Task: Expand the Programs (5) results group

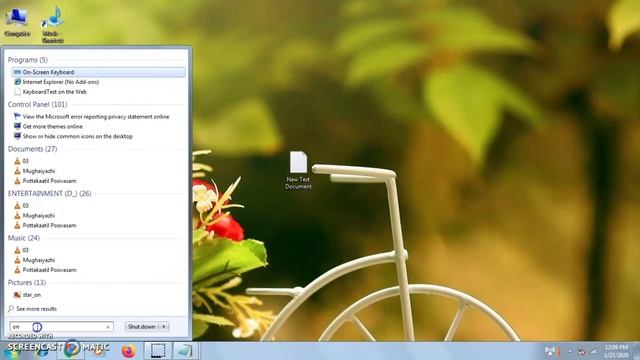Action: tap(28, 60)
